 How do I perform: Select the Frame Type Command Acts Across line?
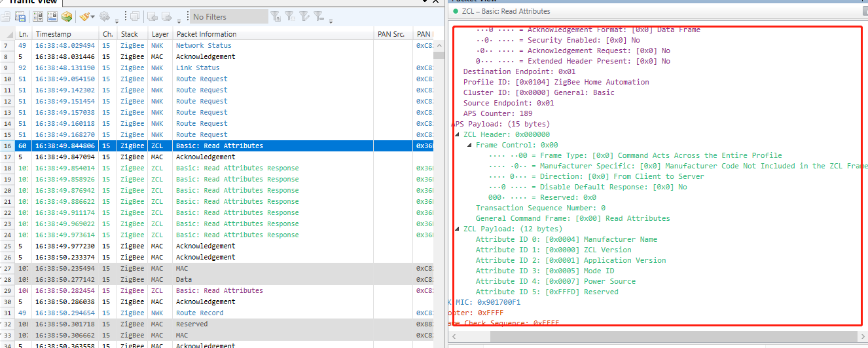pyautogui.click(x=635, y=155)
